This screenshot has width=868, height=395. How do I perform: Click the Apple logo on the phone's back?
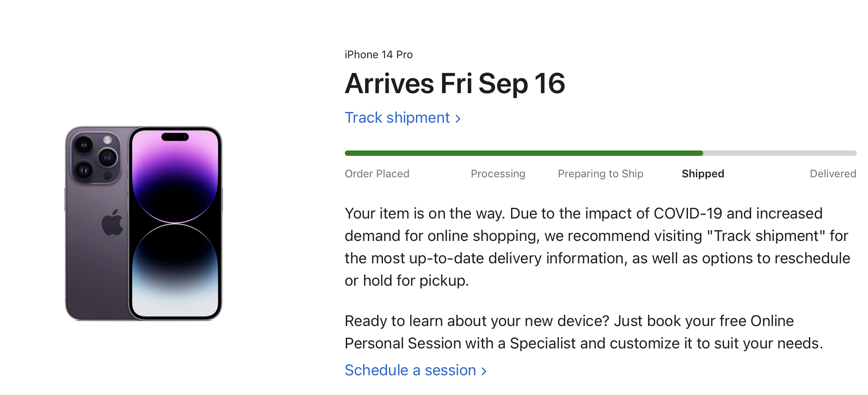pos(112,222)
